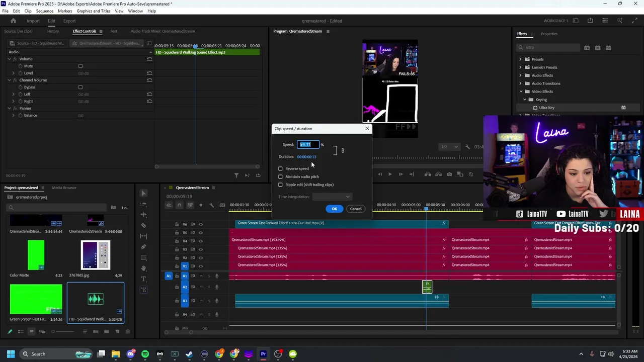Expand the Level parameter
This screenshot has height=362, width=644.
click(14, 73)
